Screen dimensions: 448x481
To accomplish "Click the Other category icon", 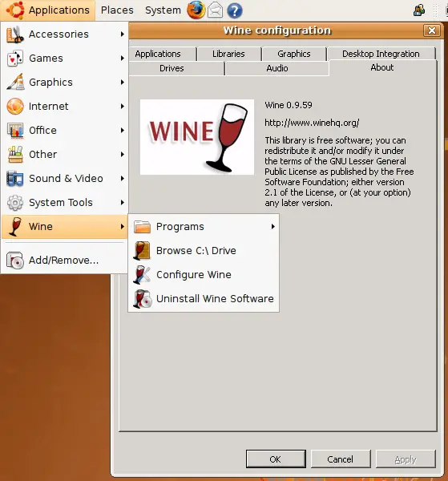I will [x=15, y=154].
